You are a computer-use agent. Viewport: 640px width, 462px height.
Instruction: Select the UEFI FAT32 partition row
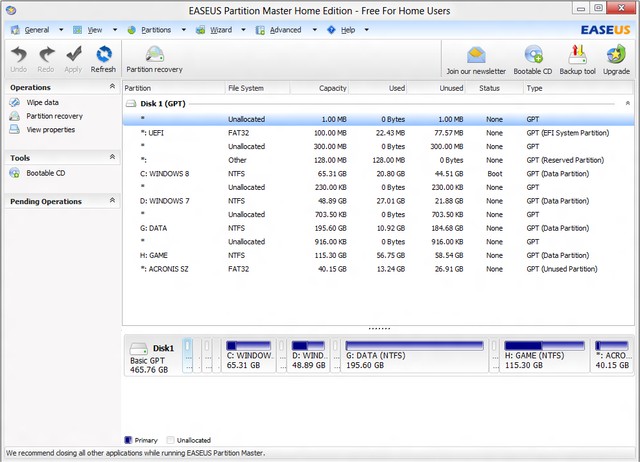[x=378, y=133]
